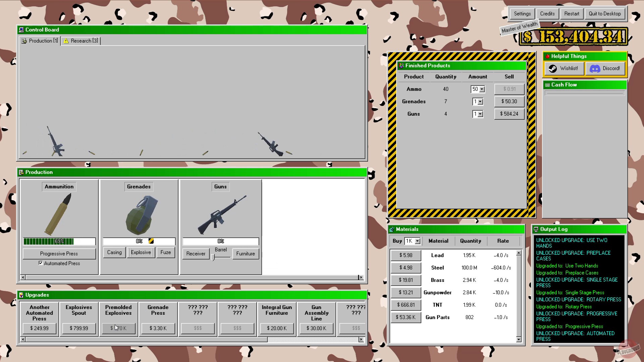Disable the Automated Press checkbox

41,263
